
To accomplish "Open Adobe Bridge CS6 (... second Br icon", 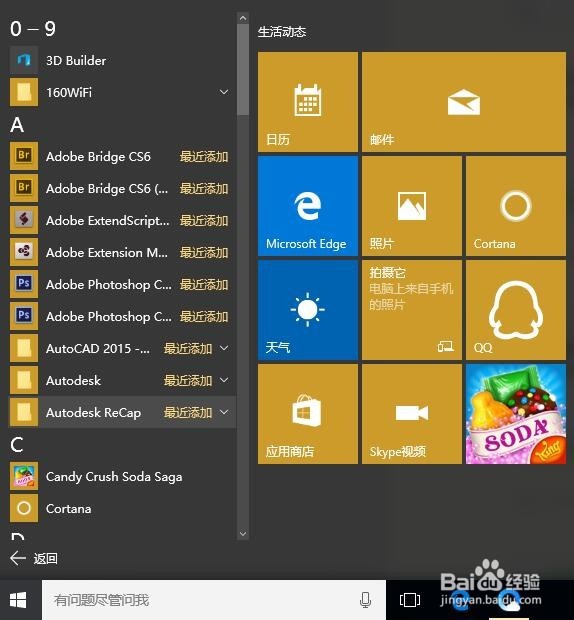I will [24, 188].
